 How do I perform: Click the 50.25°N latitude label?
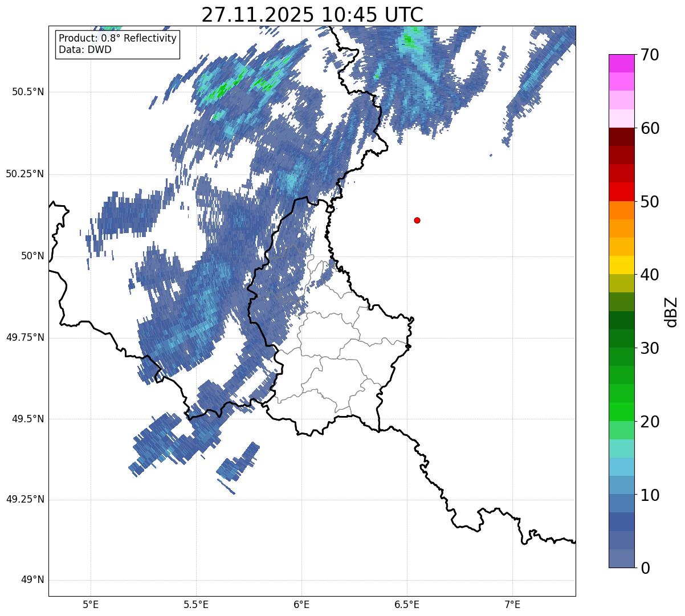(25, 174)
